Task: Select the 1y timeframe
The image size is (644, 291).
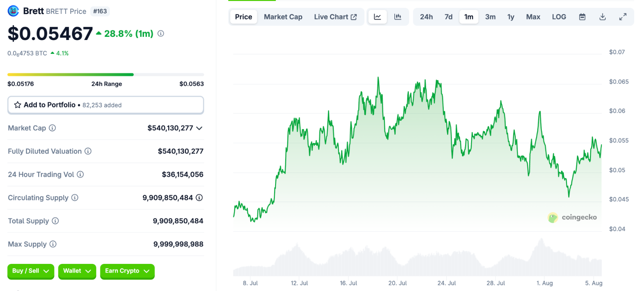Action: tap(511, 17)
